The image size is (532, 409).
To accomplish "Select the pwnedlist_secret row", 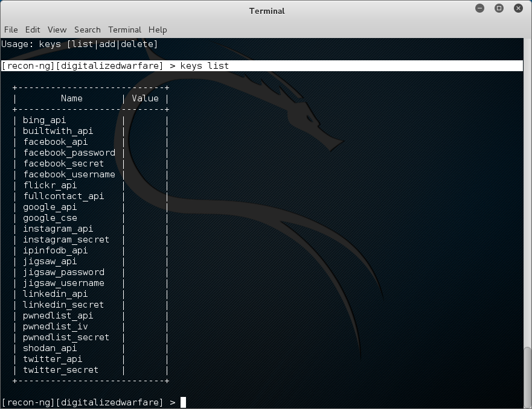I will [91, 337].
